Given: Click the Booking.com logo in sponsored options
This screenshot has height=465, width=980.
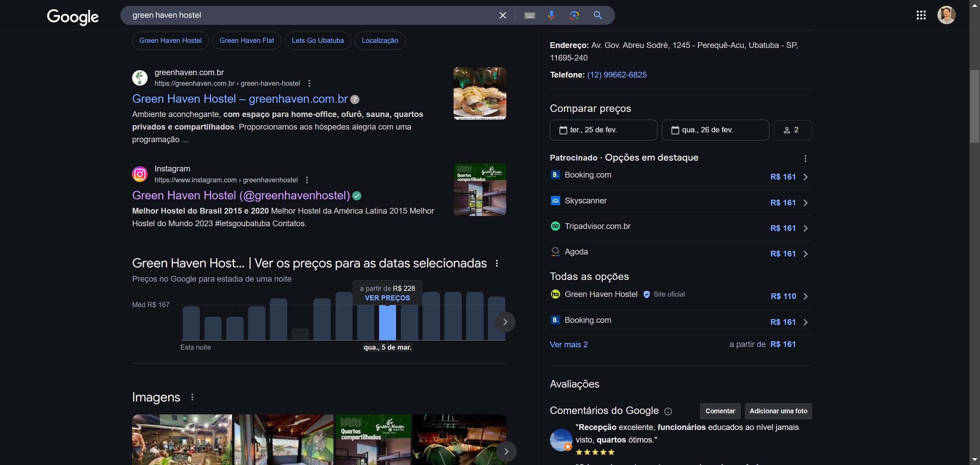Looking at the screenshot, I should point(555,175).
